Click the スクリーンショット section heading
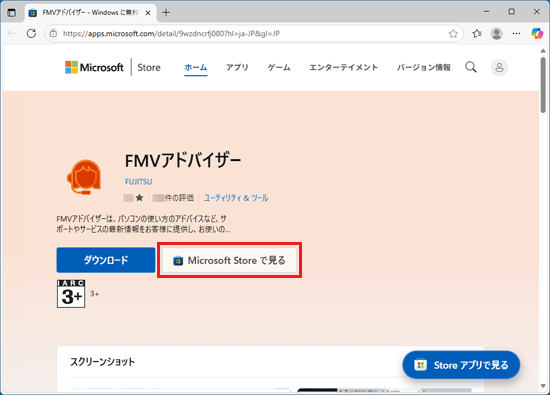Viewport: 550px width, 395px height. pyautogui.click(x=102, y=362)
